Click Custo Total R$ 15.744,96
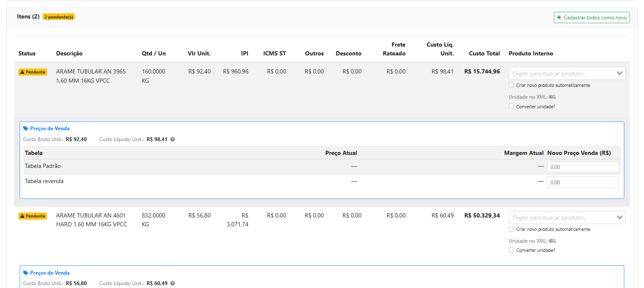The height and width of the screenshot is (288, 644). 482,71
